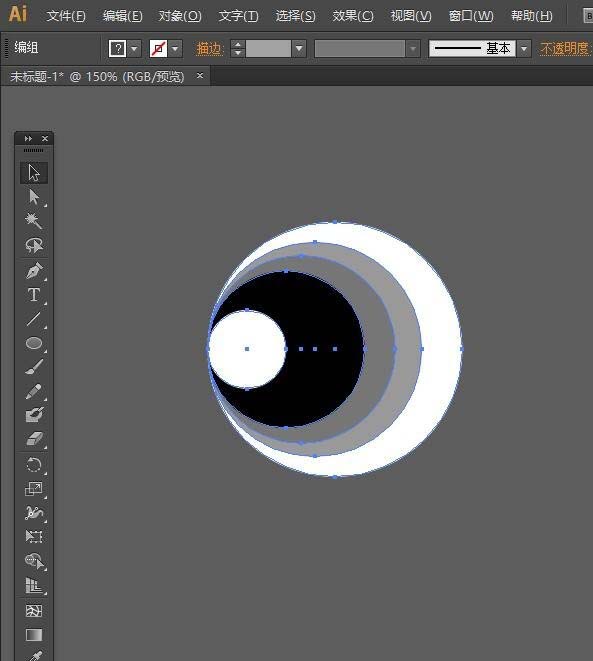Screen dimensions: 593x661
Task: Open the 编辑(E) menu
Action: 123,16
